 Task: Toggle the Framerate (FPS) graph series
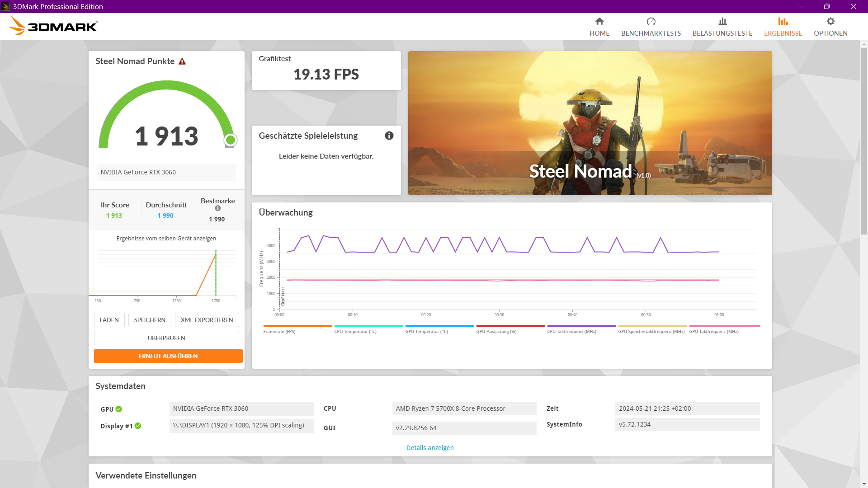point(297,325)
